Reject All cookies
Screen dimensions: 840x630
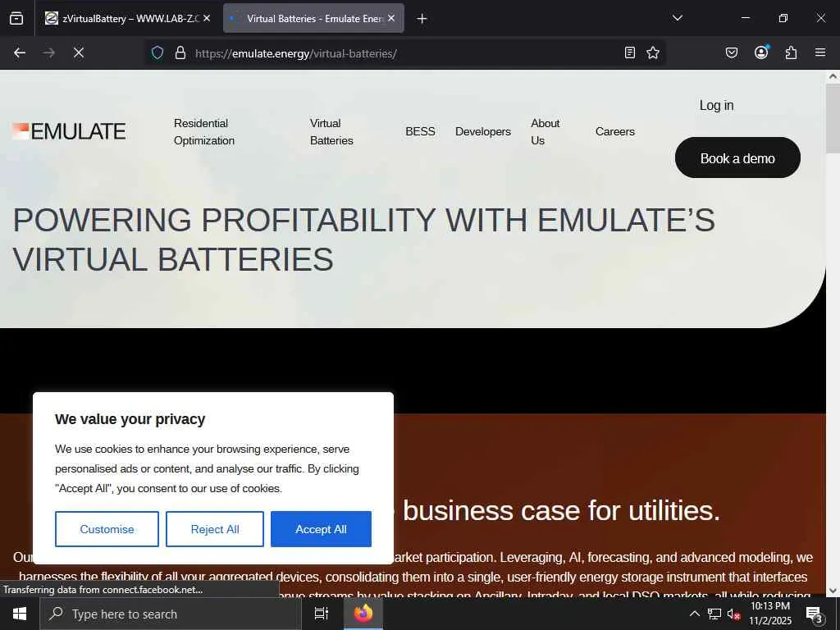pyautogui.click(x=215, y=529)
